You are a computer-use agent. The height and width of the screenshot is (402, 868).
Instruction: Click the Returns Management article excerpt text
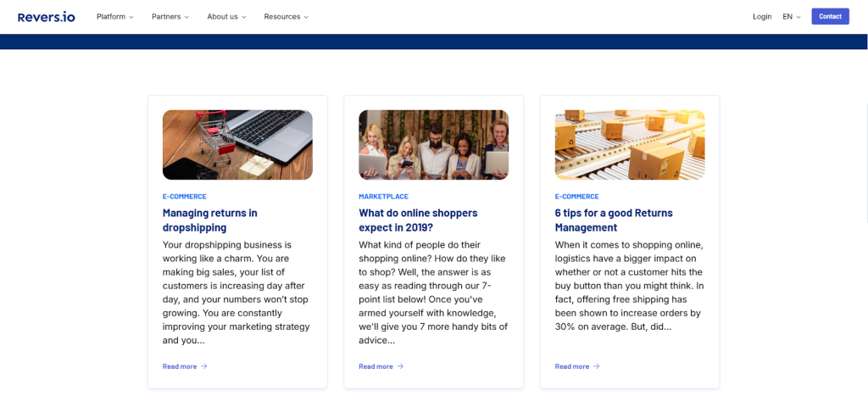629,286
